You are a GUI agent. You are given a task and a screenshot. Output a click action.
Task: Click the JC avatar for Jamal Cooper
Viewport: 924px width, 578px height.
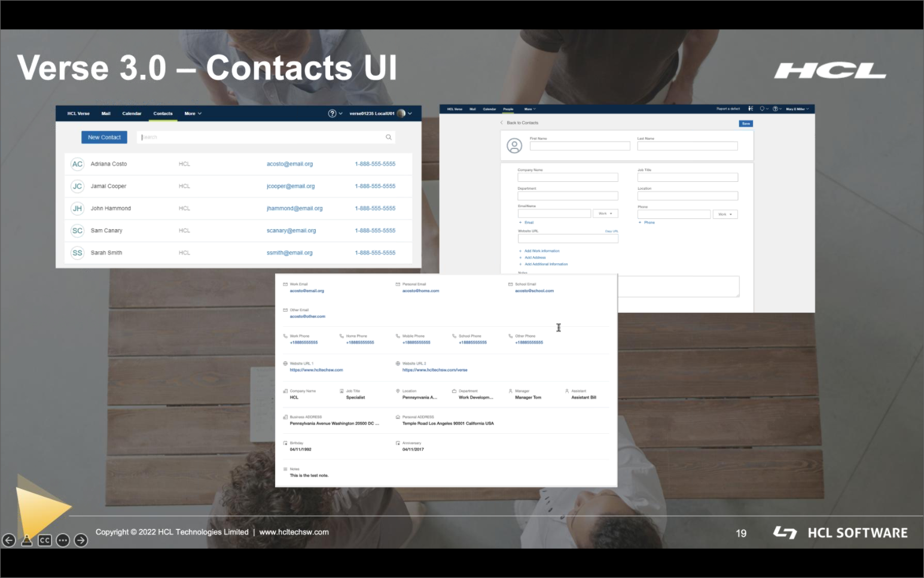(x=77, y=186)
